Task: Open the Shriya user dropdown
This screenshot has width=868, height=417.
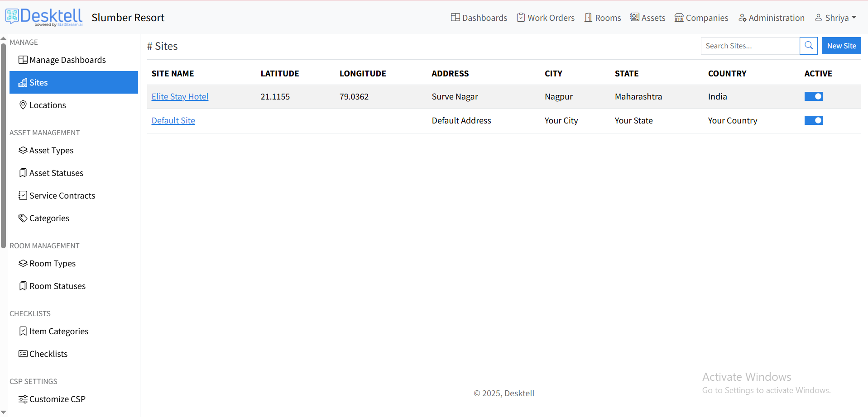Action: pyautogui.click(x=835, y=18)
